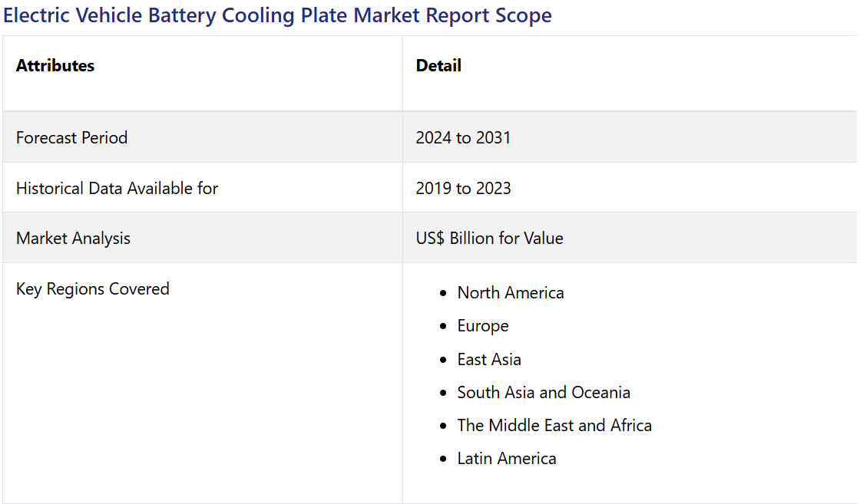Select the Detail column header
The height and width of the screenshot is (504, 860).
[x=438, y=66]
